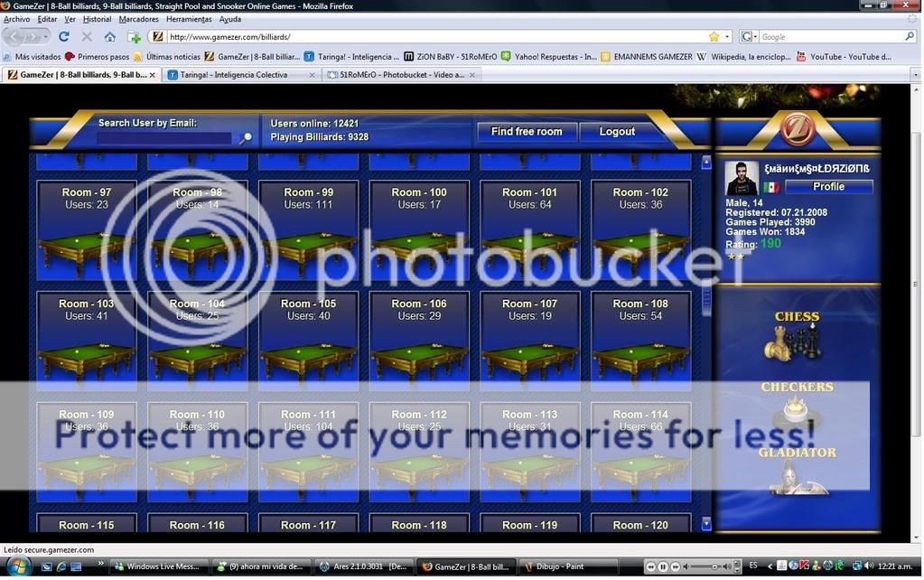Skip to next track in taskbar player

coord(676,567)
